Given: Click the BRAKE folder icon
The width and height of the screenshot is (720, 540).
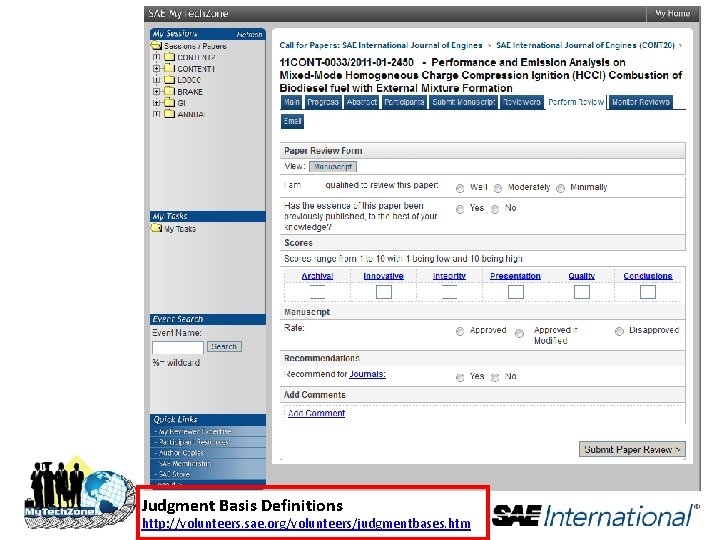Looking at the screenshot, I should 169,91.
